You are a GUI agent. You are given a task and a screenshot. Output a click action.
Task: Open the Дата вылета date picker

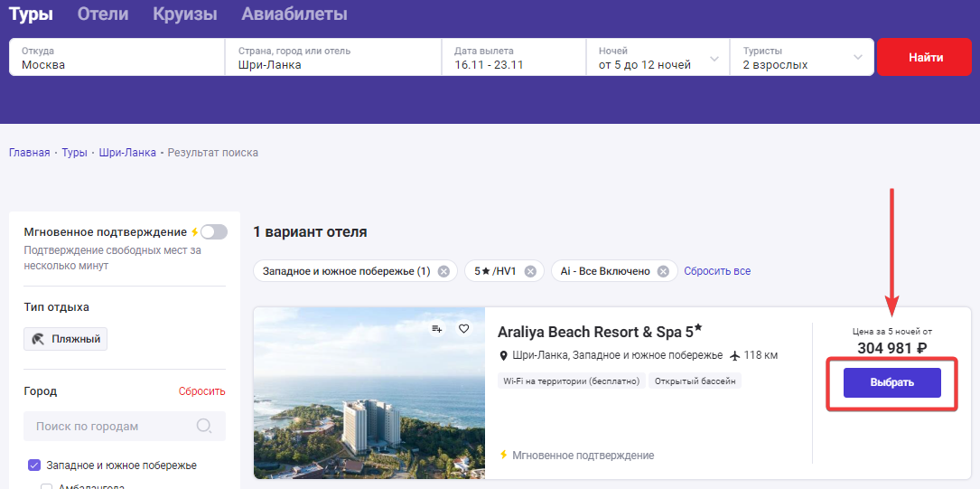click(514, 58)
